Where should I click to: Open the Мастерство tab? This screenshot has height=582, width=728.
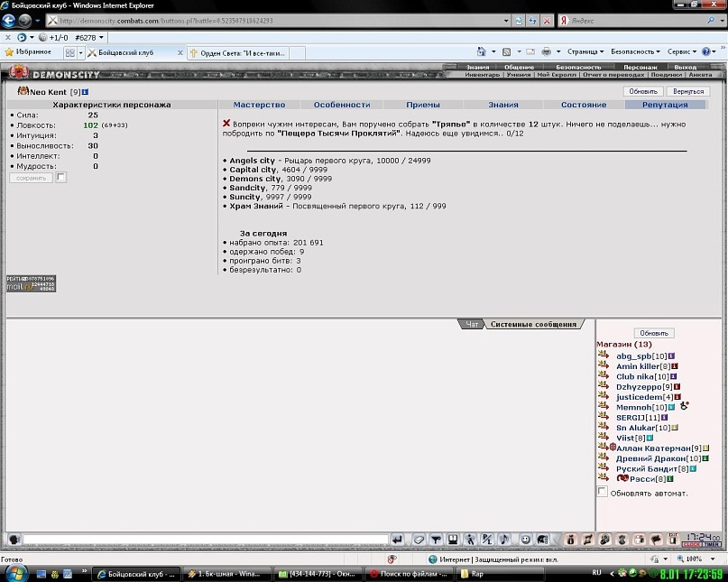tap(259, 105)
